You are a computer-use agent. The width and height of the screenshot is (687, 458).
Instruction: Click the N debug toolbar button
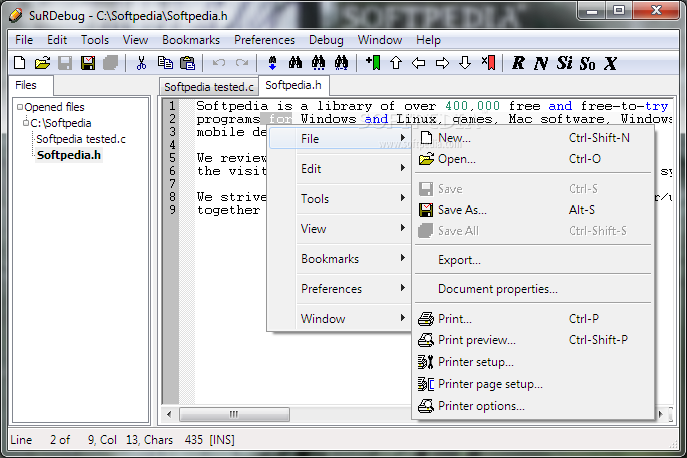(x=541, y=63)
